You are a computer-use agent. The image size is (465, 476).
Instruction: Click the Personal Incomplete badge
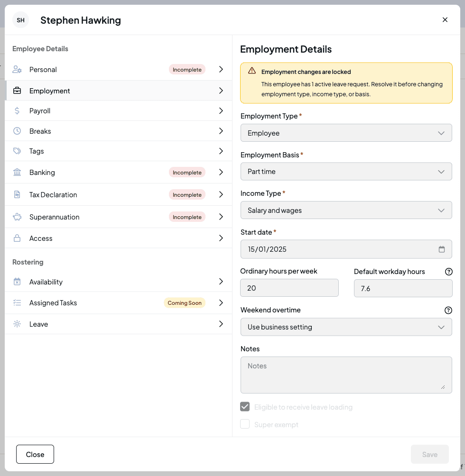click(187, 70)
